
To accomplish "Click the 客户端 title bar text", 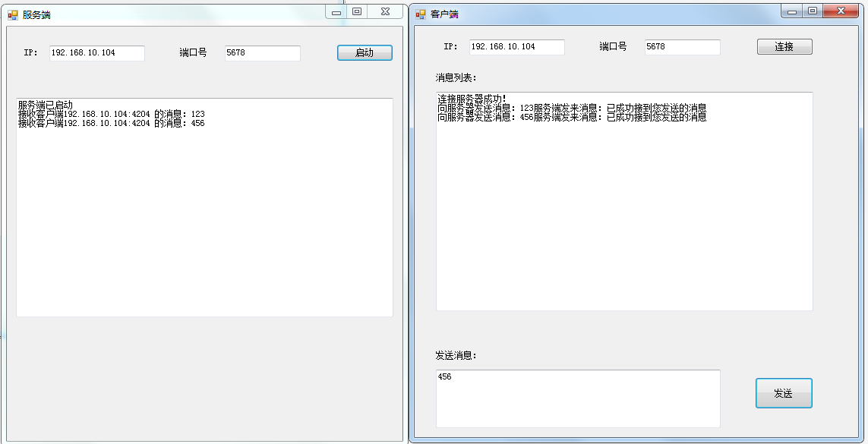I will 444,14.
